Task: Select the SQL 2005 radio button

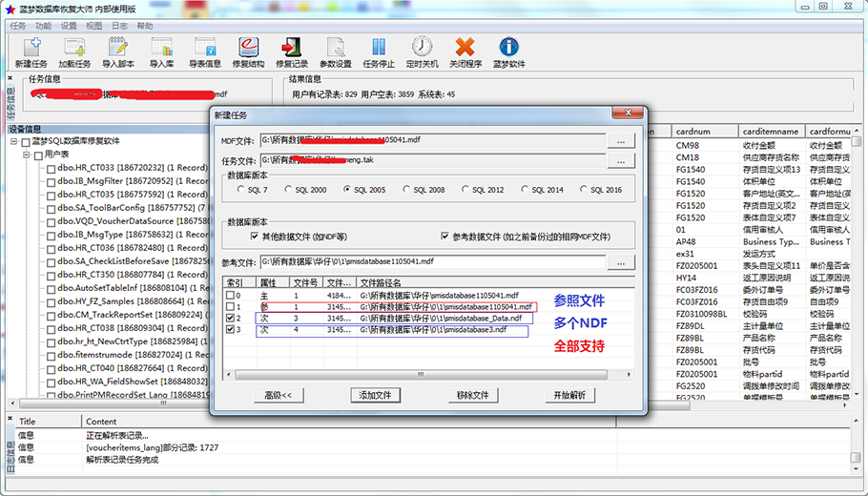Action: coord(346,189)
